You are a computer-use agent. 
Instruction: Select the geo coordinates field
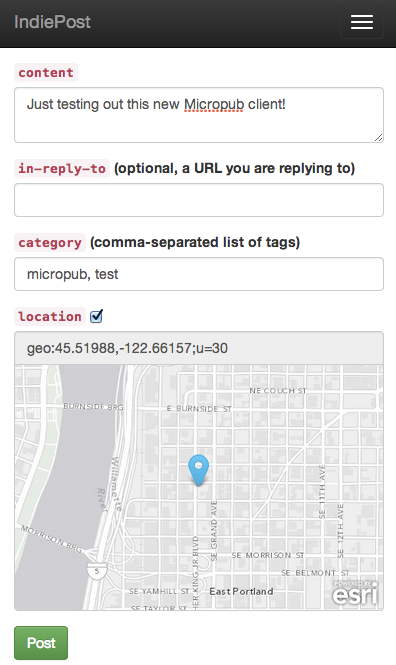(199, 348)
